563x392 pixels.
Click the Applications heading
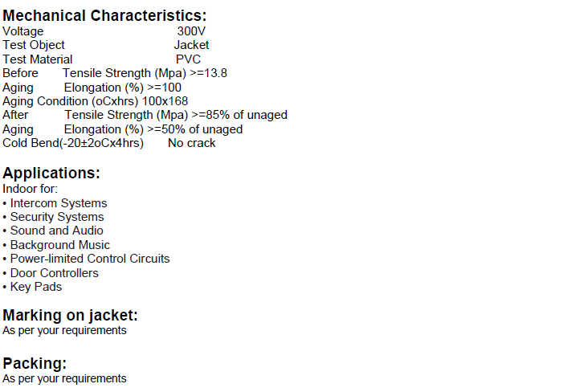pyautogui.click(x=51, y=174)
